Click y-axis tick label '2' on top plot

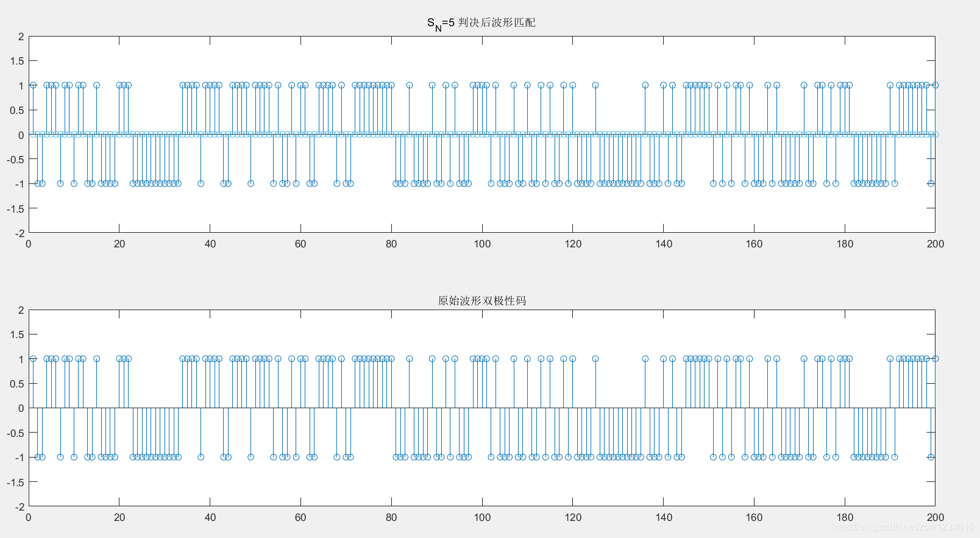(21, 37)
